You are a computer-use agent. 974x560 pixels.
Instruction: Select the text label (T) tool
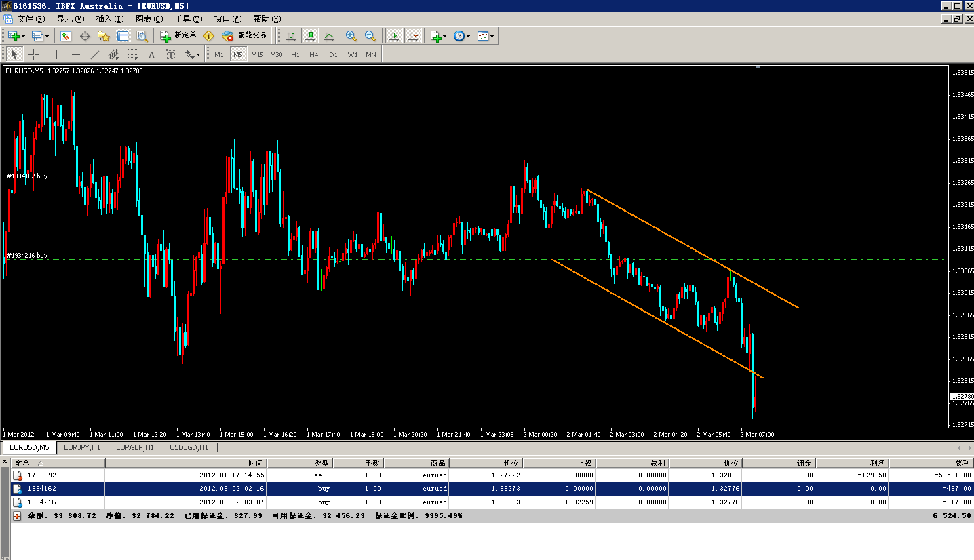[170, 54]
